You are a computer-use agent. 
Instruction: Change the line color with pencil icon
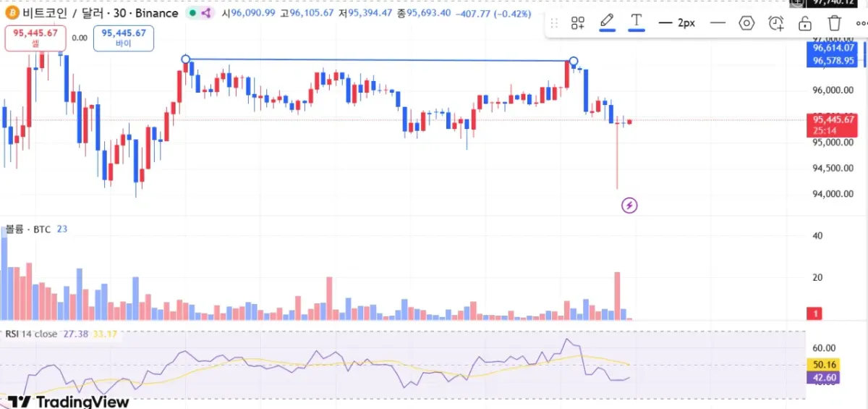607,22
